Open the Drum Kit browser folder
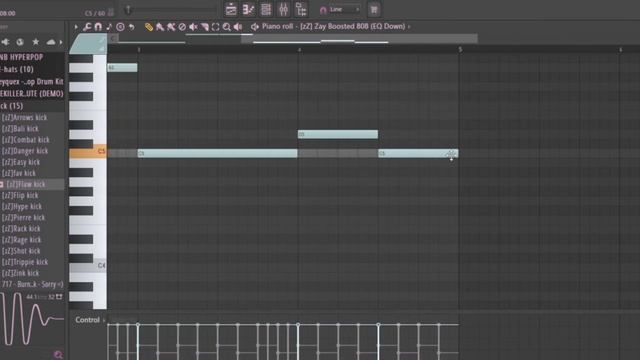 coord(32,82)
